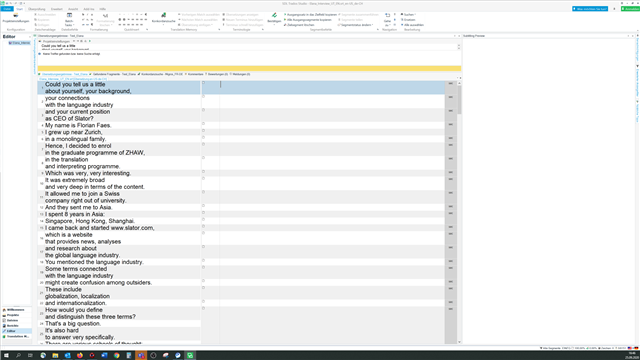Switch to the Erweitert ribbon tab
The height and width of the screenshot is (360, 640).
point(57,9)
